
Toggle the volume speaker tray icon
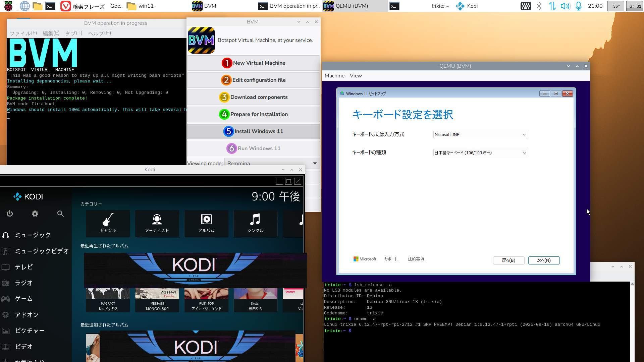click(x=565, y=6)
